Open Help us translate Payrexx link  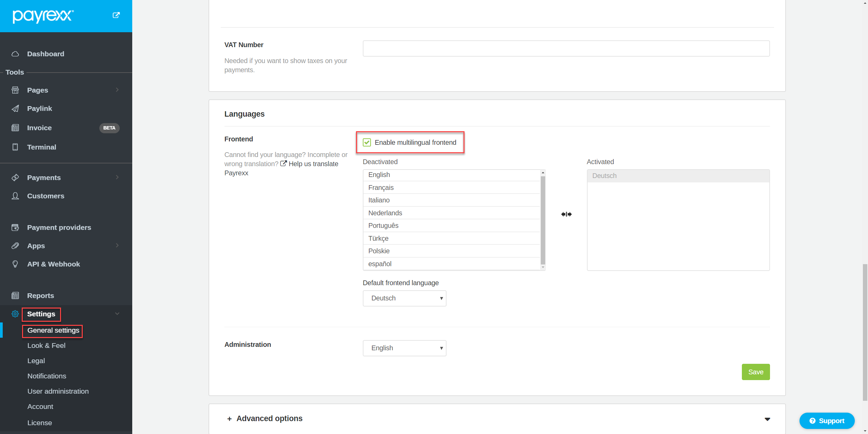(313, 164)
